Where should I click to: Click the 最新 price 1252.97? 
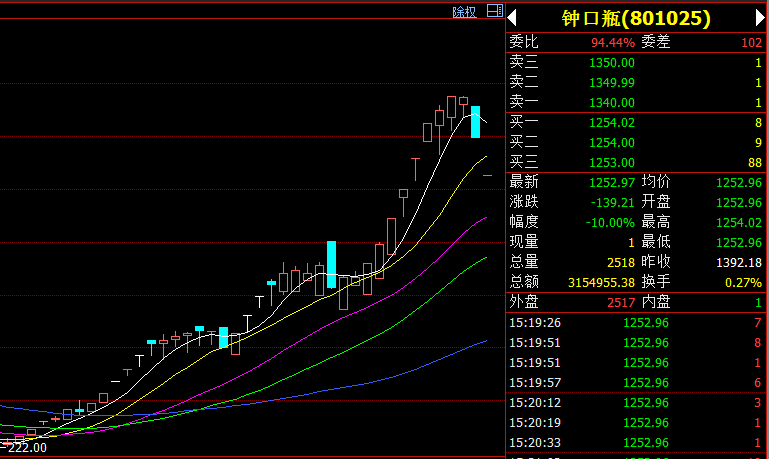(x=612, y=183)
